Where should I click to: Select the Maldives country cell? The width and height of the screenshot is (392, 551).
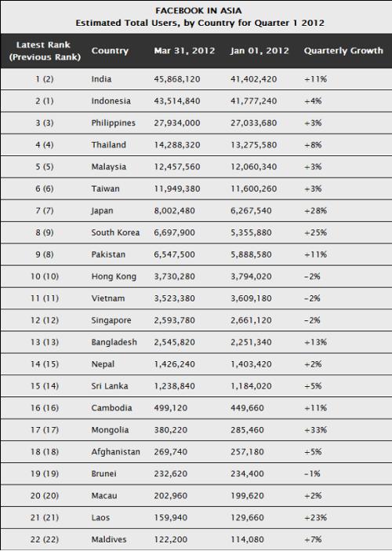point(109,539)
